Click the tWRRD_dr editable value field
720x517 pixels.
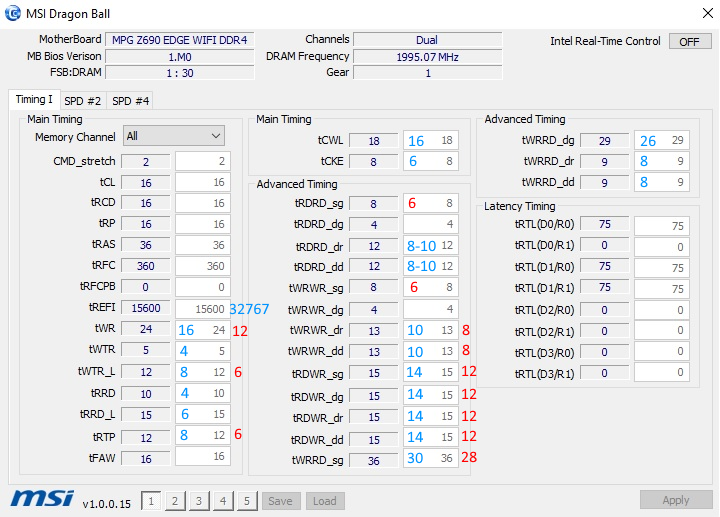coord(662,161)
